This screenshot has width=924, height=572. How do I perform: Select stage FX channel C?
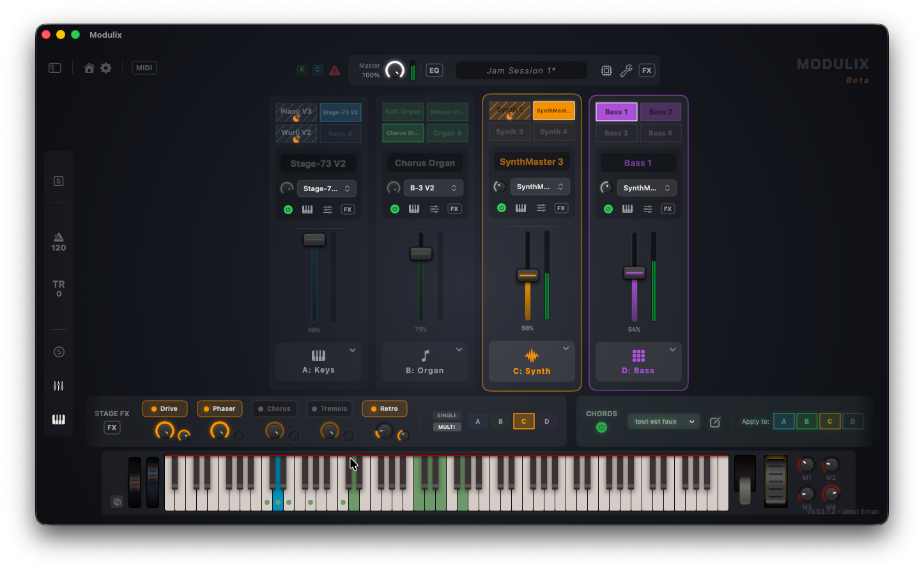coord(524,421)
